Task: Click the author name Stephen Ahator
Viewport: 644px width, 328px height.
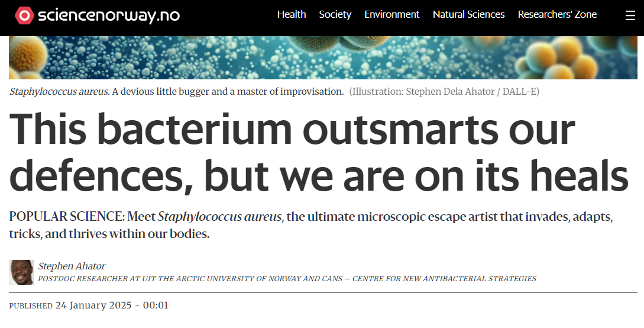Action: coord(72,266)
